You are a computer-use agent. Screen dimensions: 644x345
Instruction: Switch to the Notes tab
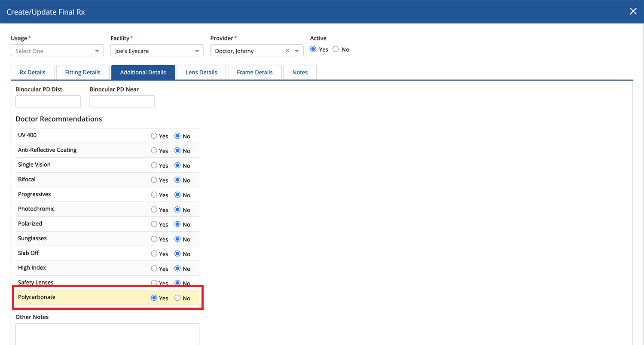(x=300, y=72)
